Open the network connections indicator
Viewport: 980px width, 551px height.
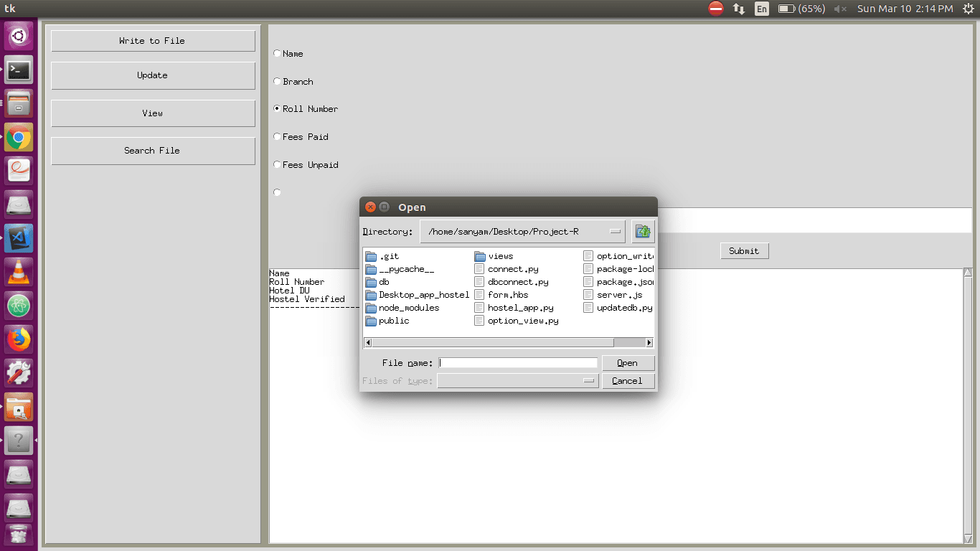coord(739,9)
